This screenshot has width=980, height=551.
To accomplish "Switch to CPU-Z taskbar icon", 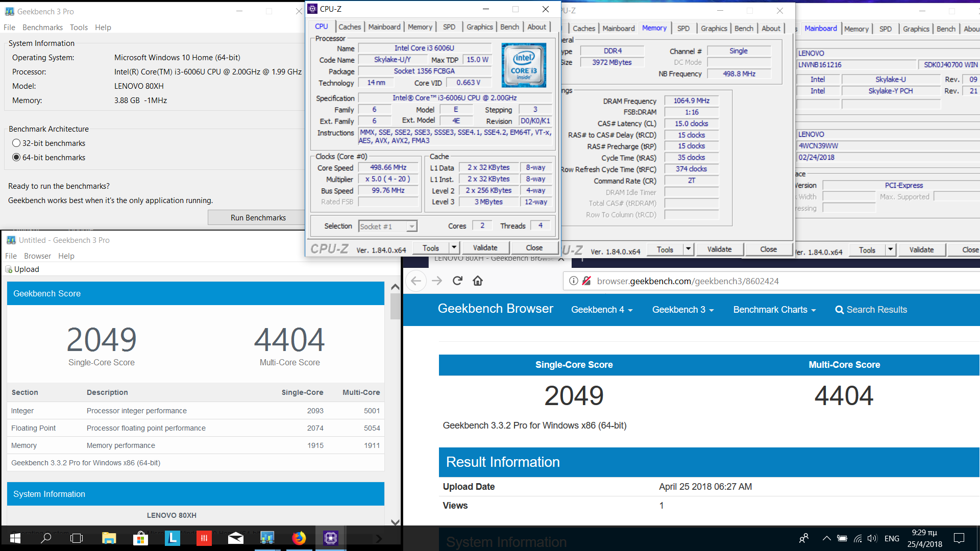I will click(x=330, y=538).
